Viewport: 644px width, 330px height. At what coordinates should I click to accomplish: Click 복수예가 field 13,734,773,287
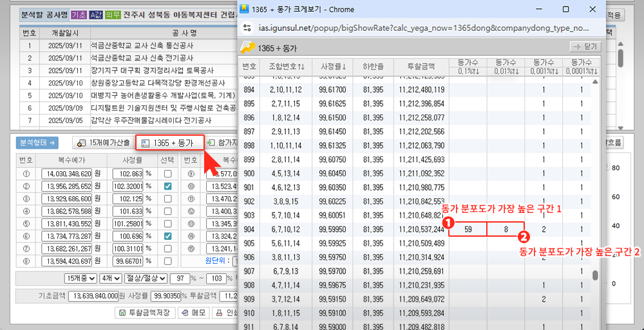(66, 236)
